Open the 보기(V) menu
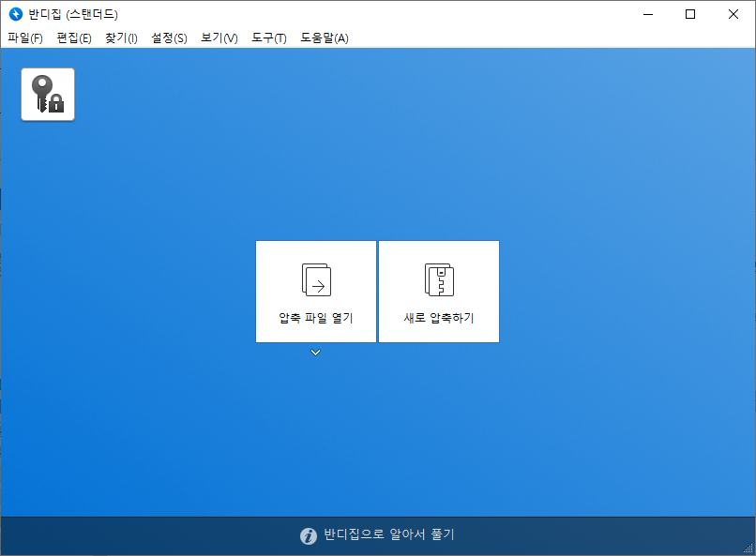This screenshot has width=756, height=556. point(219,38)
